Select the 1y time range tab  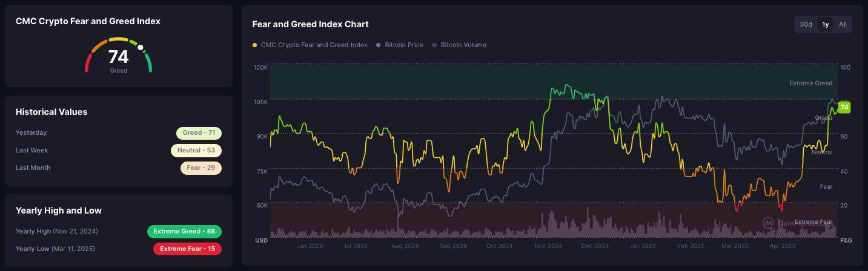point(825,24)
